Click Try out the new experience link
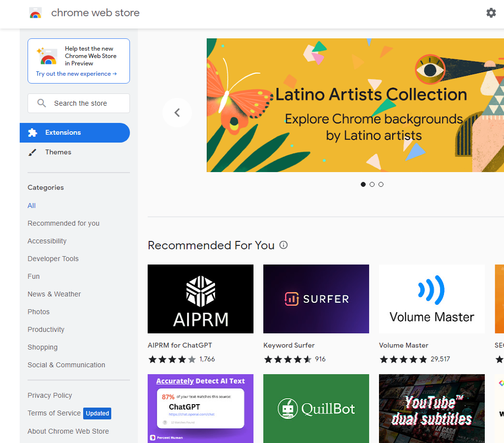 76,74
